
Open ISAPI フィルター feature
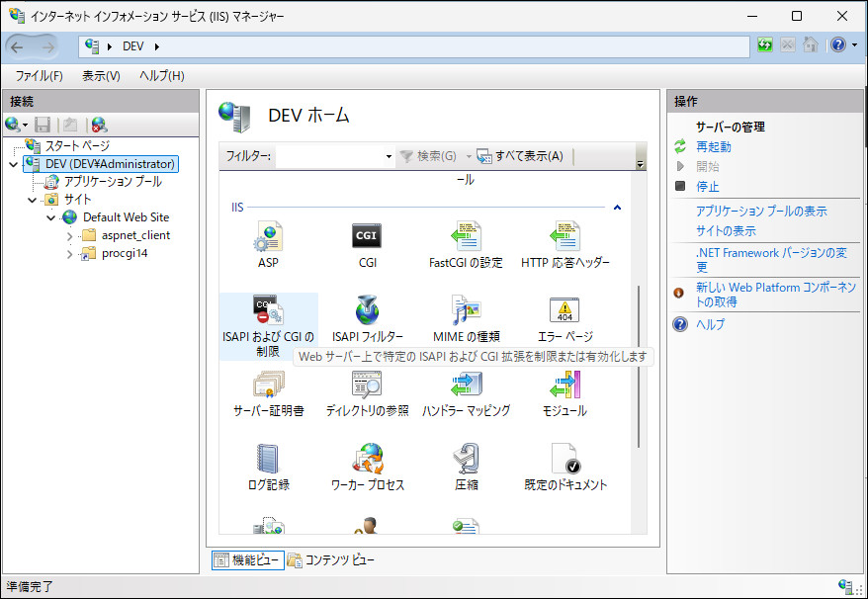pyautogui.click(x=367, y=318)
